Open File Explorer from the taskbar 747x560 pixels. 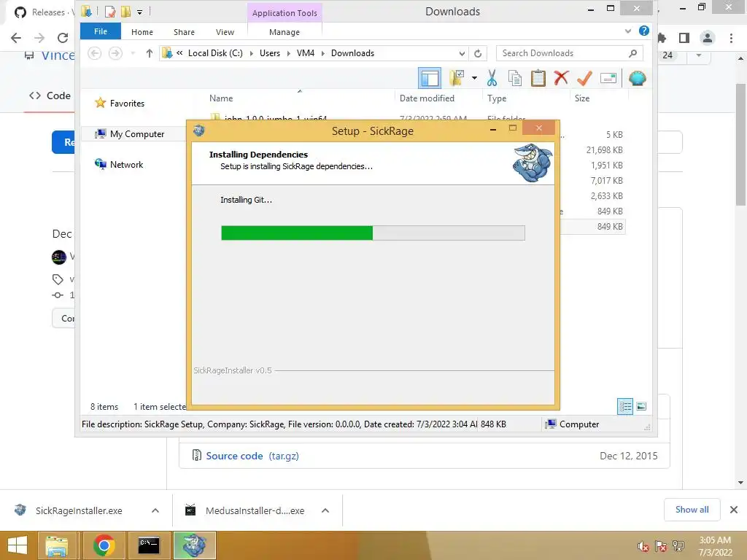(x=57, y=545)
